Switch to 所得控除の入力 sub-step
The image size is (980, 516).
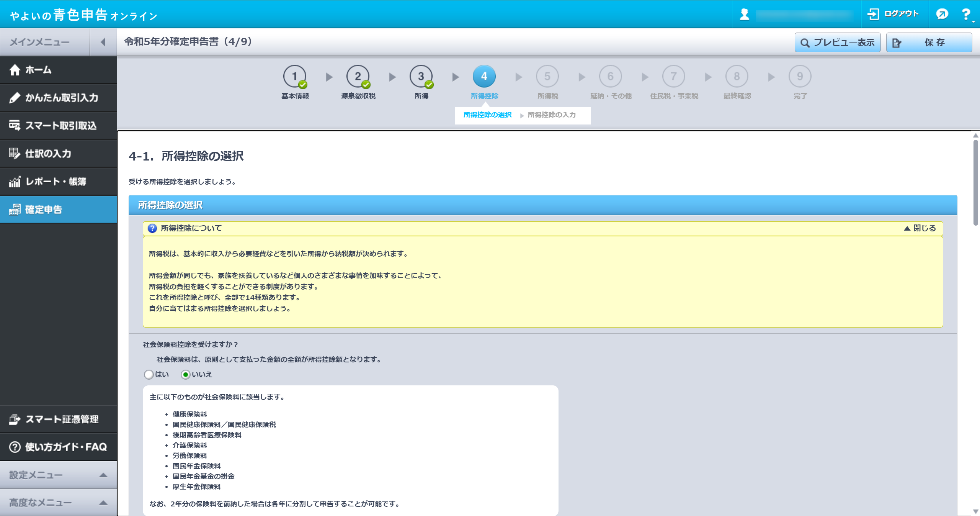[551, 115]
